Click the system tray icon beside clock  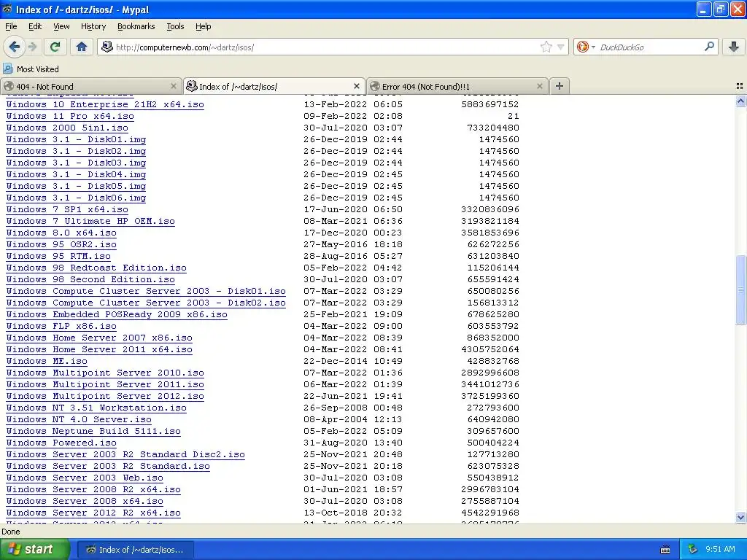pyautogui.click(x=693, y=550)
